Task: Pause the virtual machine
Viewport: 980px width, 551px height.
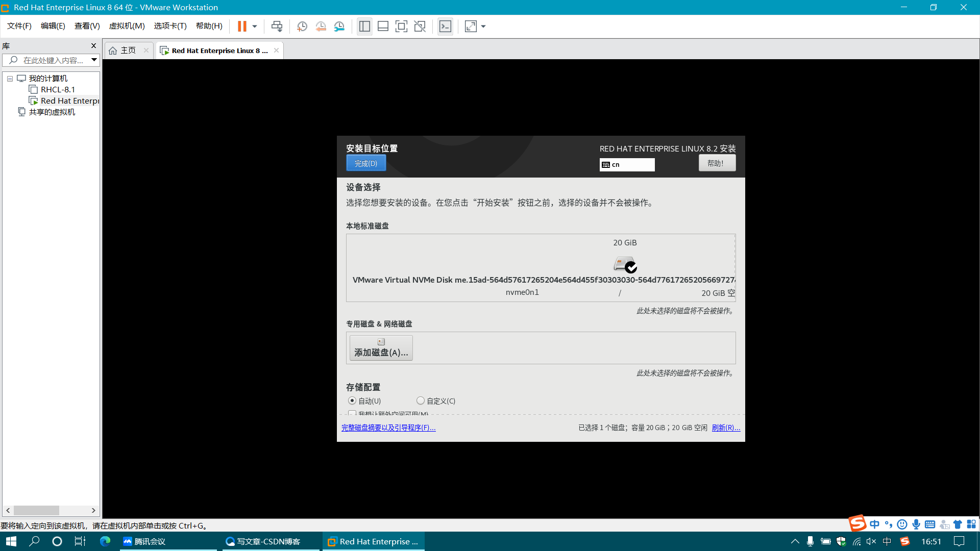Action: (242, 27)
